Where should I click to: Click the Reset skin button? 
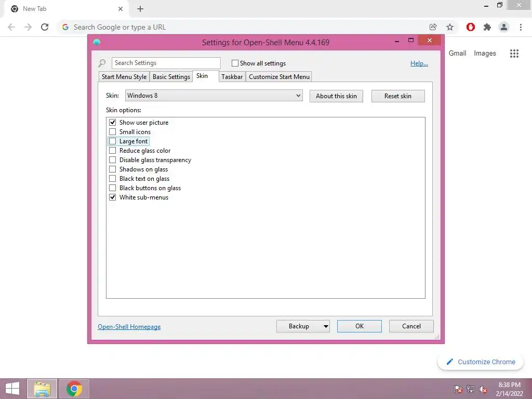[397, 96]
